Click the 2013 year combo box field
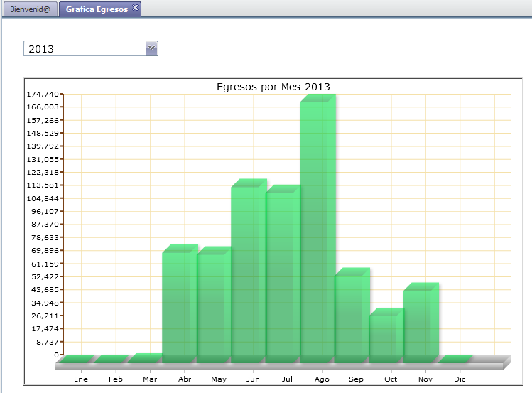The height and width of the screenshot is (393, 532). pos(85,48)
